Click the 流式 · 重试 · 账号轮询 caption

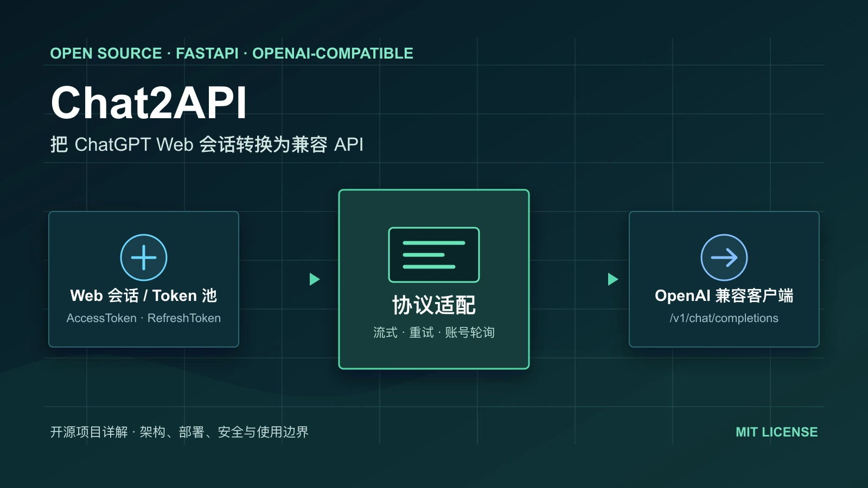click(x=434, y=332)
